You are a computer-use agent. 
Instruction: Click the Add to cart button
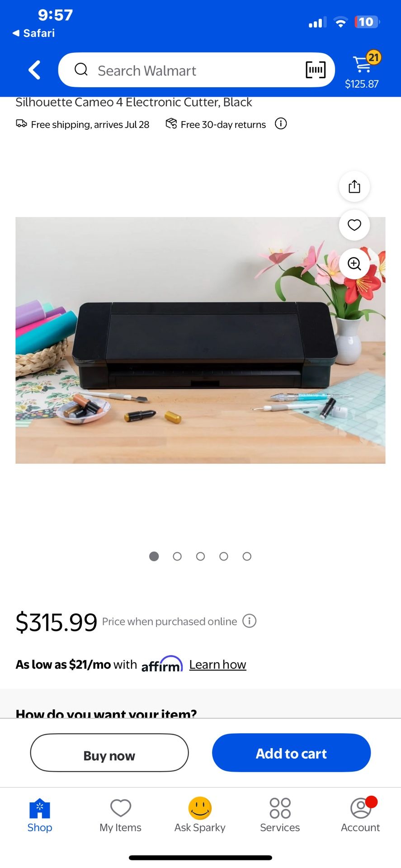click(x=291, y=753)
